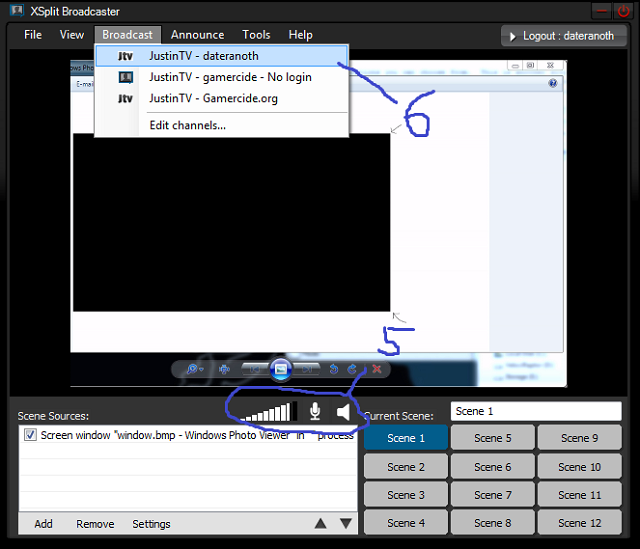Open the View menu

(x=72, y=35)
